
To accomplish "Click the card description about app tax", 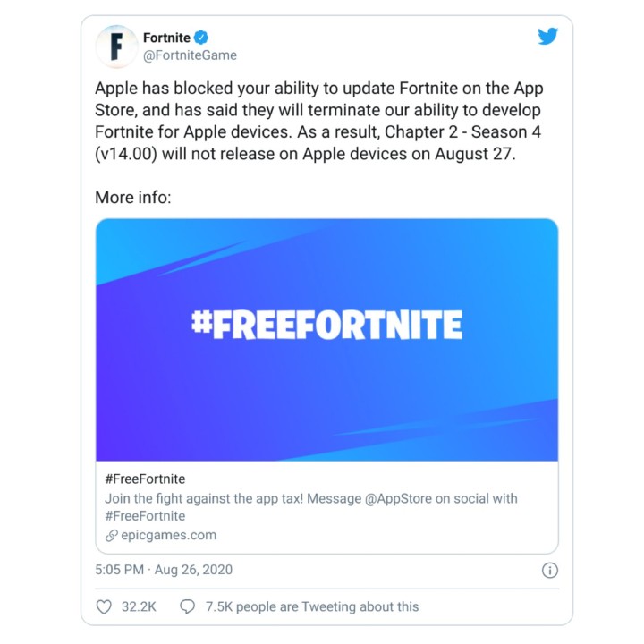I will pos(311,507).
